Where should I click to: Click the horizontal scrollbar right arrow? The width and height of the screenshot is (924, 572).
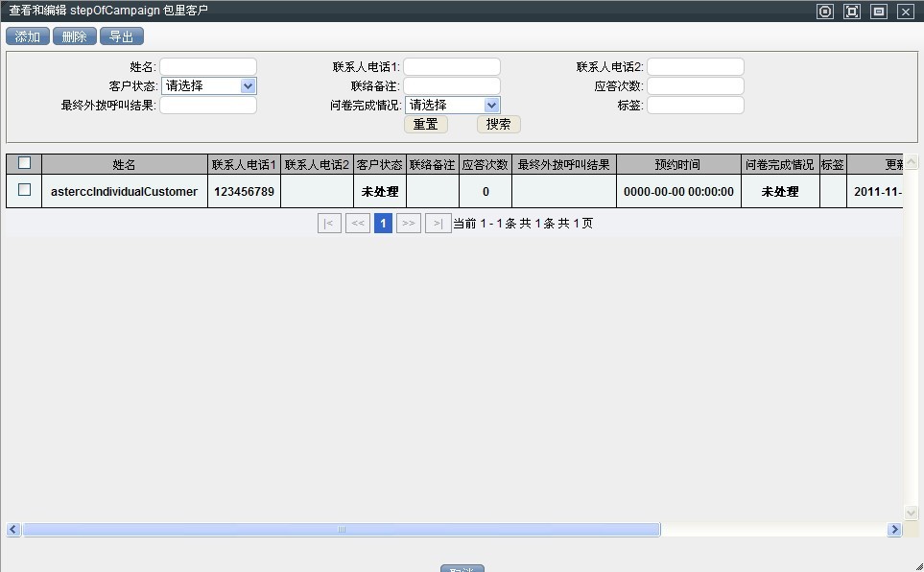(x=894, y=530)
